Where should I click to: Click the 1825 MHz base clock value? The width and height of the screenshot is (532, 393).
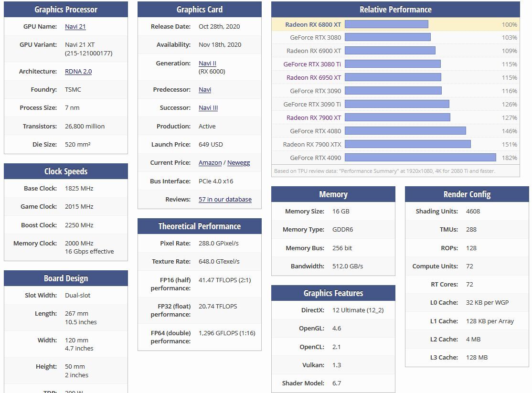pos(79,188)
